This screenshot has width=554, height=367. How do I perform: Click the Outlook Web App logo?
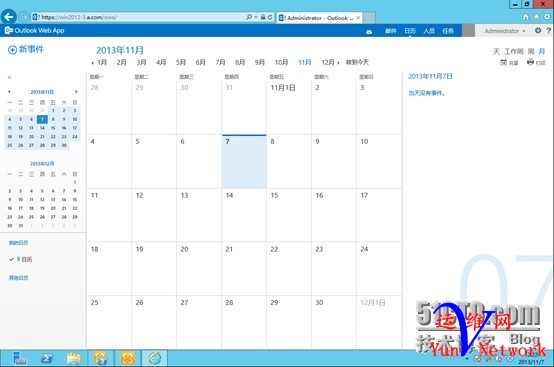pyautogui.click(x=34, y=31)
